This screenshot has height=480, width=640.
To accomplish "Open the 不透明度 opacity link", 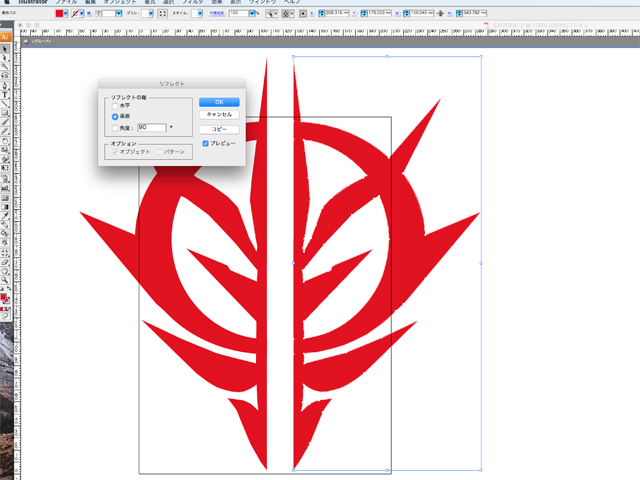I will click(x=218, y=13).
